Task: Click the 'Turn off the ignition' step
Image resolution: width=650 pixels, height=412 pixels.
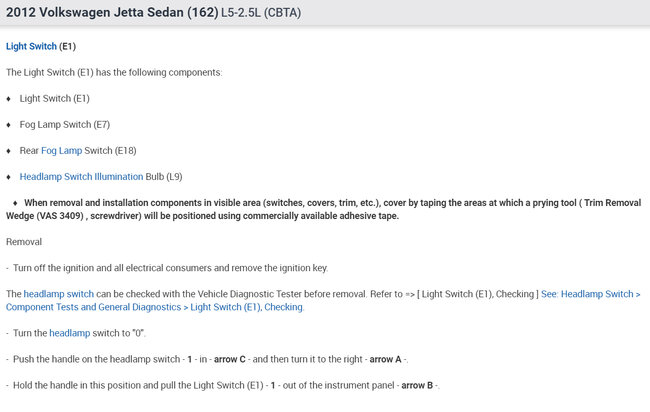Action: 170,268
